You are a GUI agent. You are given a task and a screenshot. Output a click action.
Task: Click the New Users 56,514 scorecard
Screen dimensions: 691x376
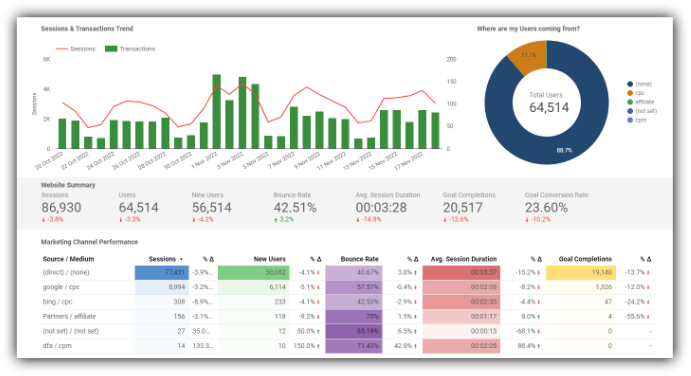212,208
